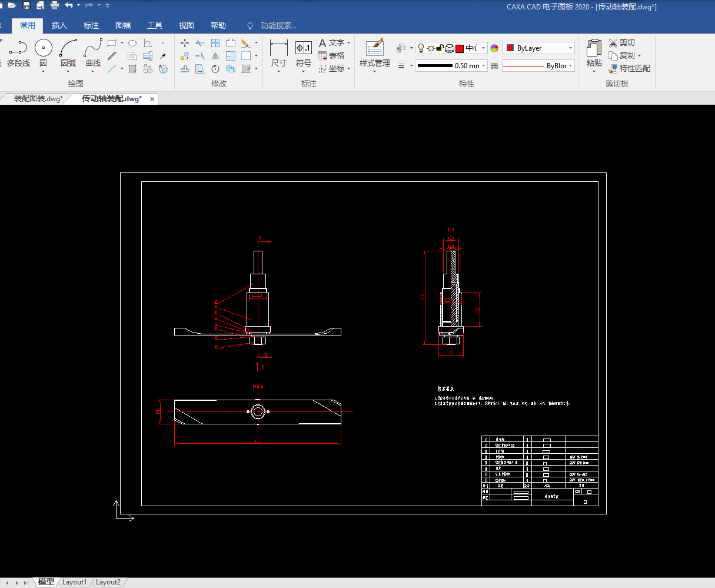Image resolution: width=715 pixels, height=588 pixels.
Task: Toggle the layer lightbulb on/off icon
Action: (421, 48)
